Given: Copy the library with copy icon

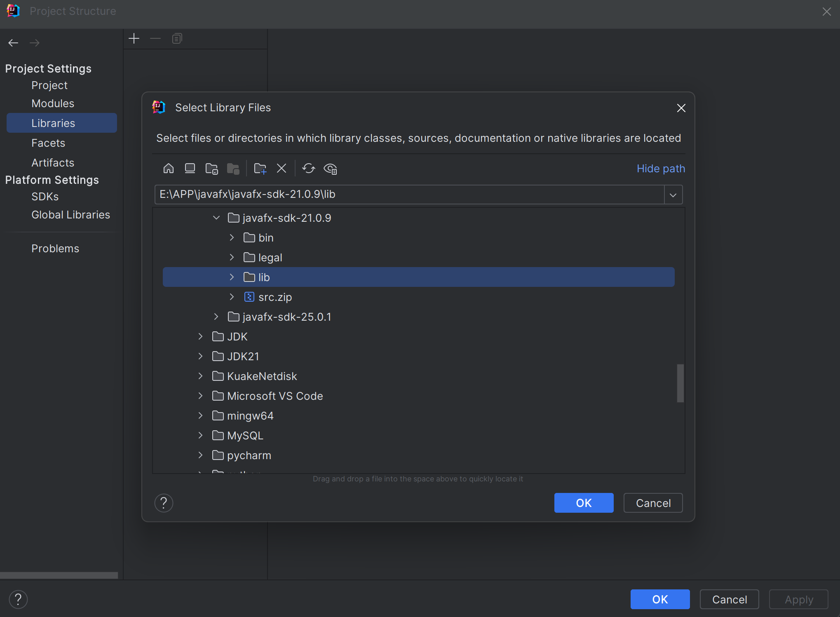Looking at the screenshot, I should tap(177, 39).
